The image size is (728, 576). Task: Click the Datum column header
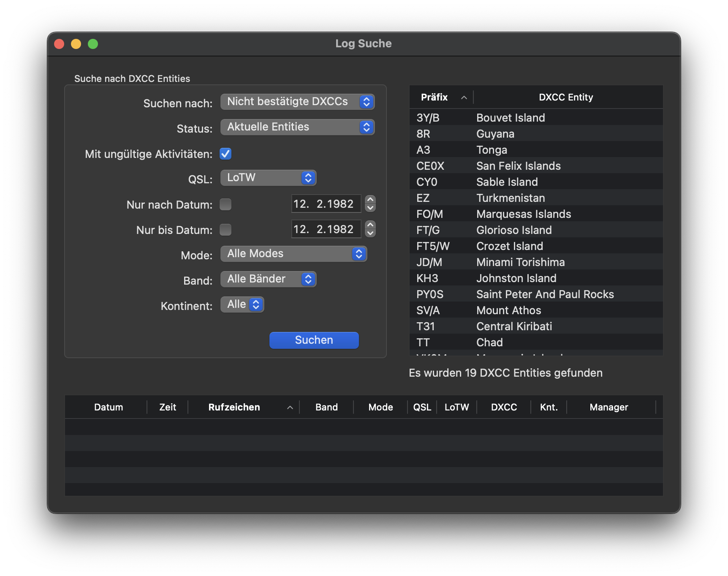[x=109, y=407]
